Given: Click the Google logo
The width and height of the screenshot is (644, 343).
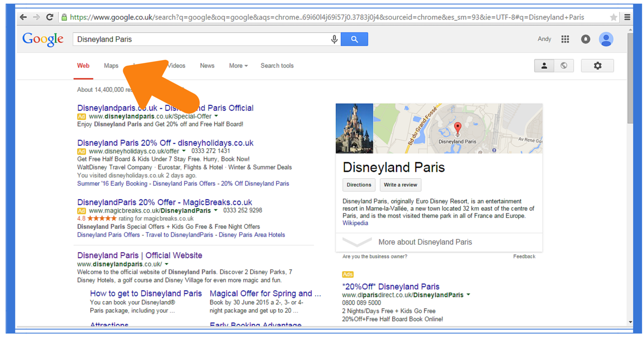Looking at the screenshot, I should tap(43, 40).
